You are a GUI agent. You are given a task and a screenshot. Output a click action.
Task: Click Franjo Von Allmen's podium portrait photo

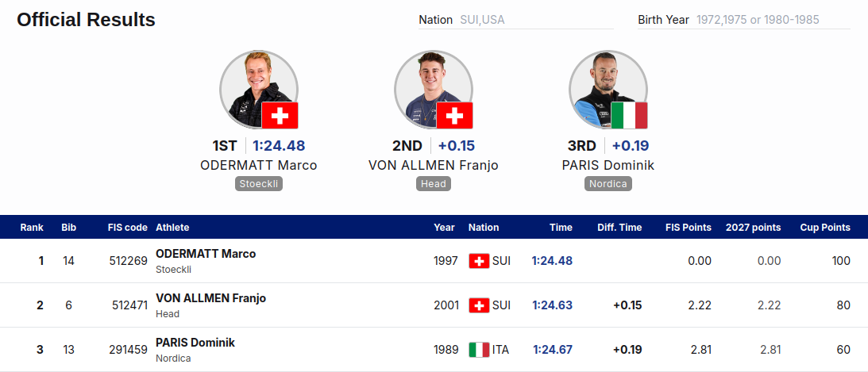coord(434,90)
